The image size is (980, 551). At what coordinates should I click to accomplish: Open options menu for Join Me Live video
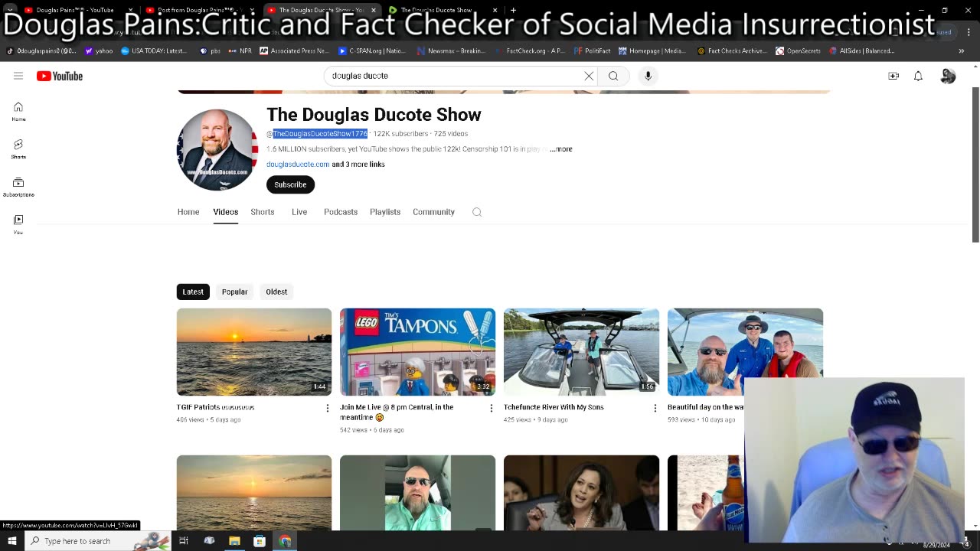point(492,408)
